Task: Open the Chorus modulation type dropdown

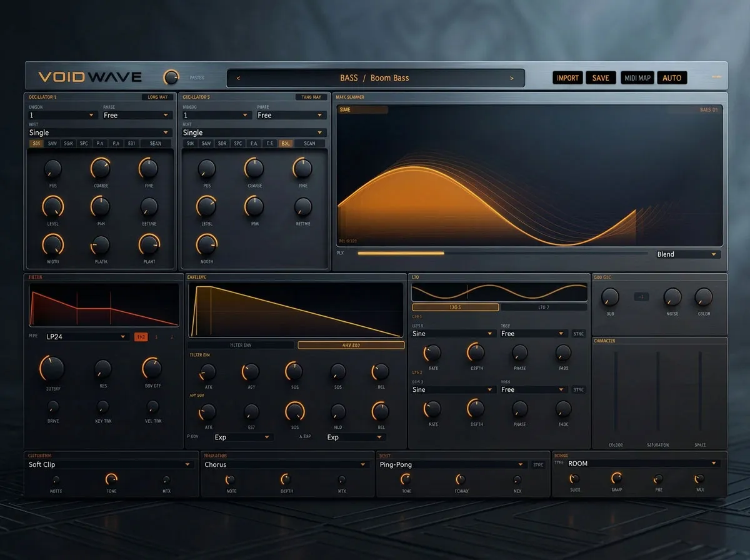Action: [287, 464]
